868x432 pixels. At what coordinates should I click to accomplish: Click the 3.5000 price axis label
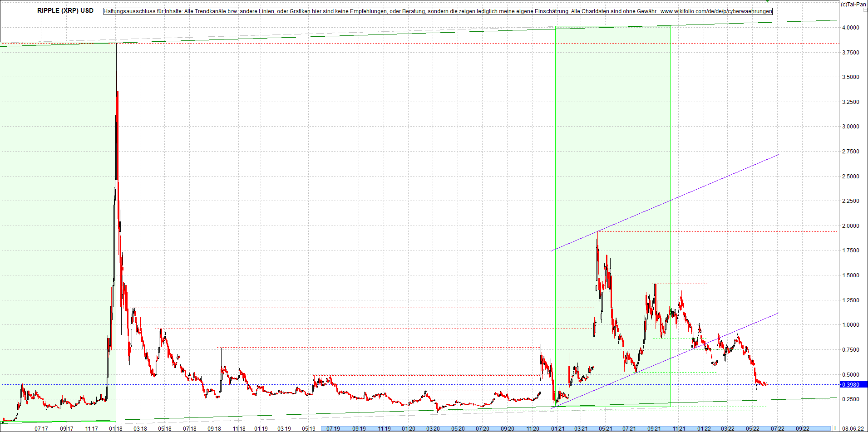pyautogui.click(x=851, y=77)
